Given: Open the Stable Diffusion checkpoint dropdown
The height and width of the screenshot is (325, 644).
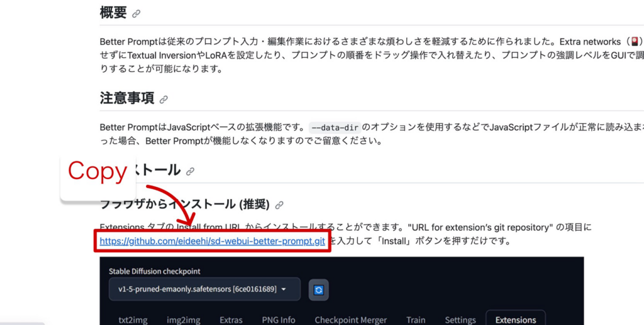Looking at the screenshot, I should 200,289.
